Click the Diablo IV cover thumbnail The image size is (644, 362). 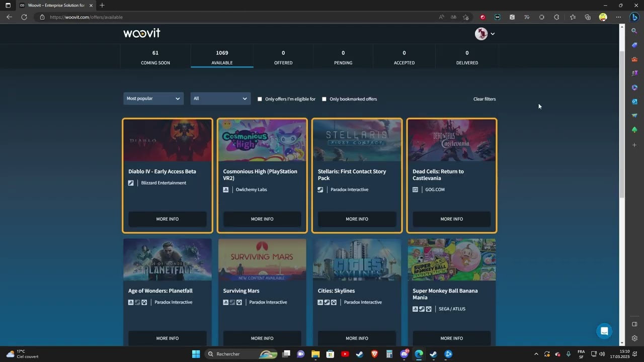tap(168, 140)
